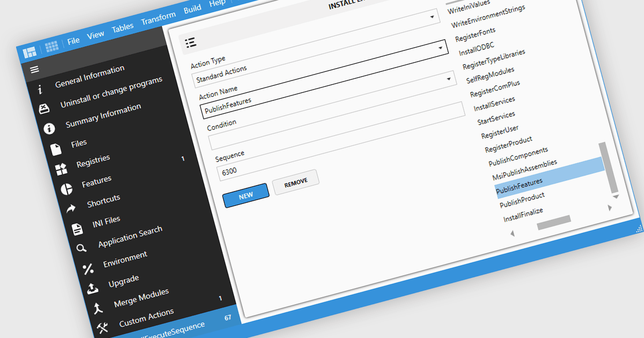Click the vertical scrollbar thumb of action list

point(608,168)
